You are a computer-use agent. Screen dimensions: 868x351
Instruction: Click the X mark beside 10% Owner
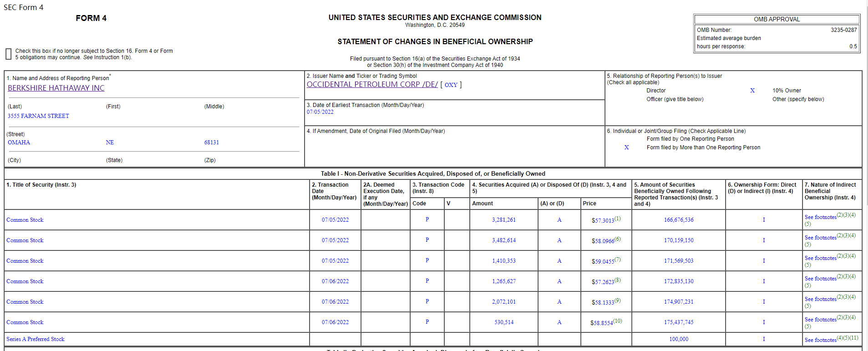(x=752, y=91)
